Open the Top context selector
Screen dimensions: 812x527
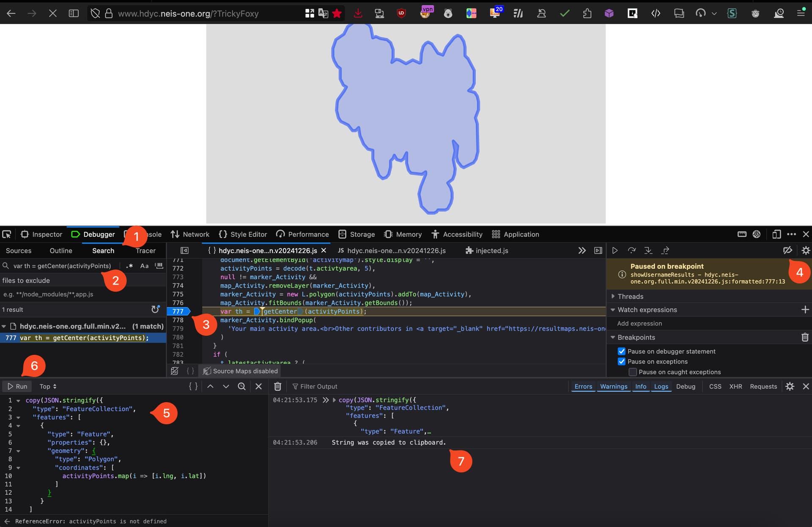(48, 386)
